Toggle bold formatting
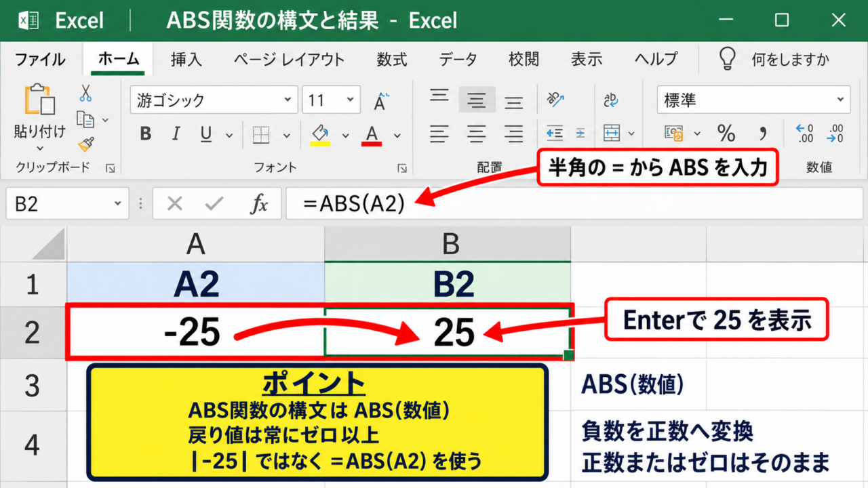 tap(145, 134)
